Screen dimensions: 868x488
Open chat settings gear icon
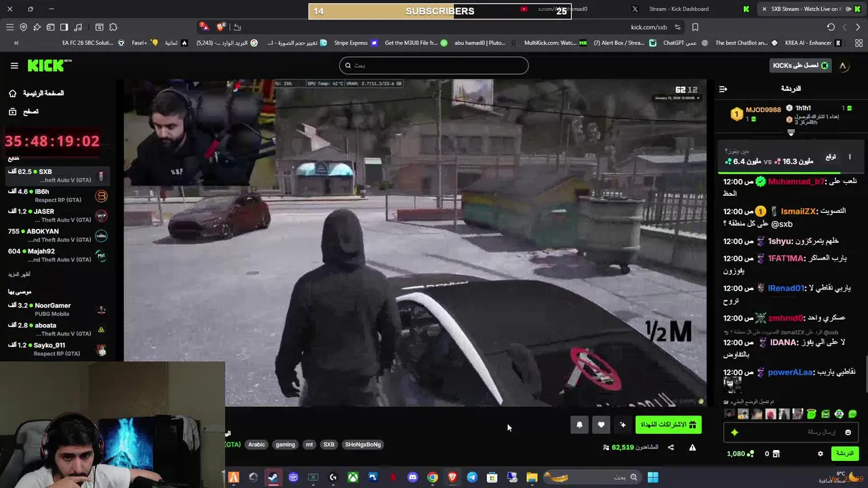(x=821, y=453)
